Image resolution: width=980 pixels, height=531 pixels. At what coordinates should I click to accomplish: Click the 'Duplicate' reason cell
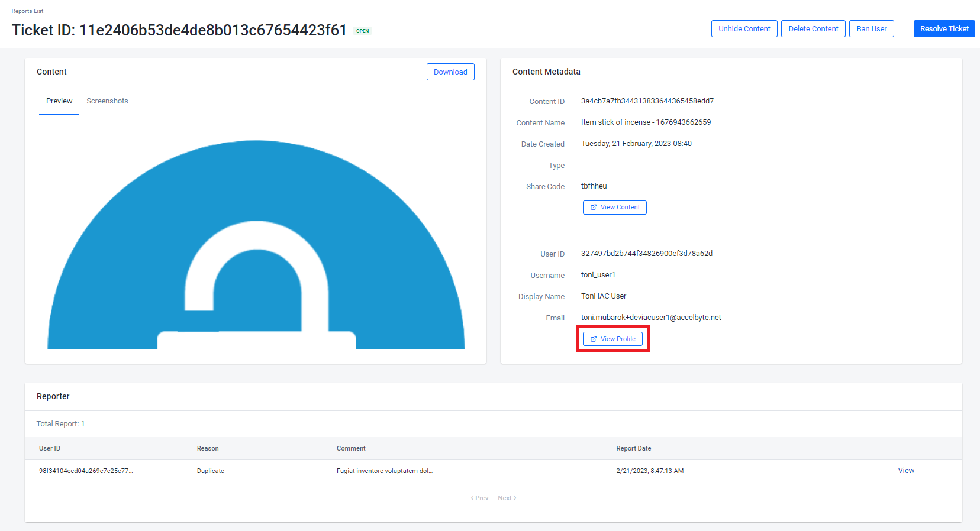211,471
